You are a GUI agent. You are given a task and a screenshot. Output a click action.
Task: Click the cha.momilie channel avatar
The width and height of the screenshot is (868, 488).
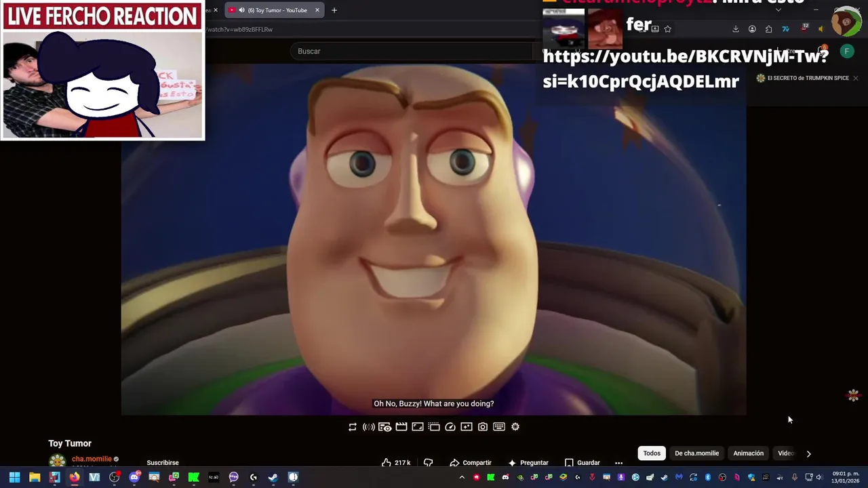57,462
